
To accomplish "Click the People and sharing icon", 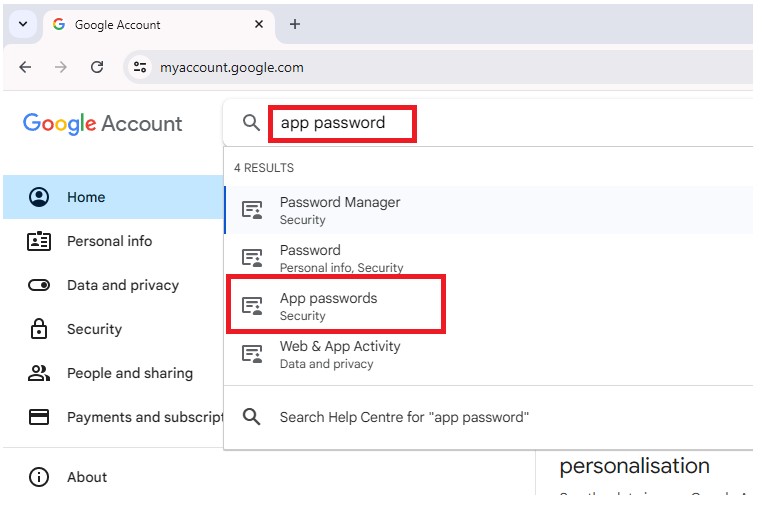I will 39,373.
